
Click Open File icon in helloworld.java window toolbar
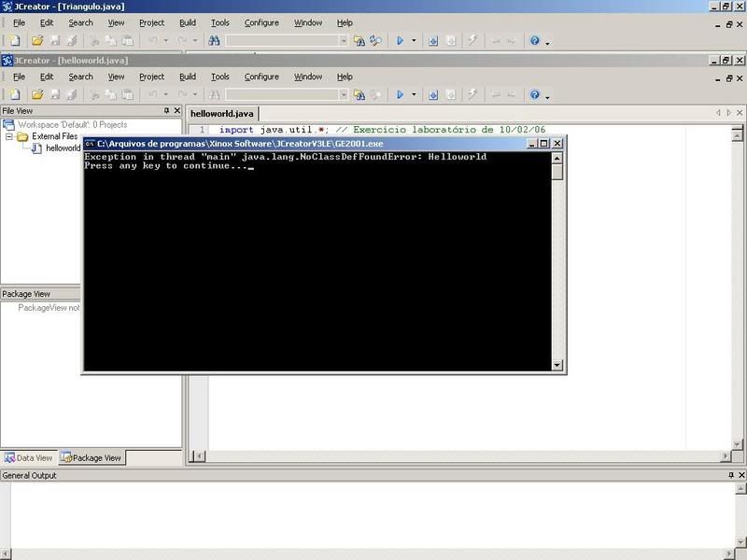click(37, 94)
